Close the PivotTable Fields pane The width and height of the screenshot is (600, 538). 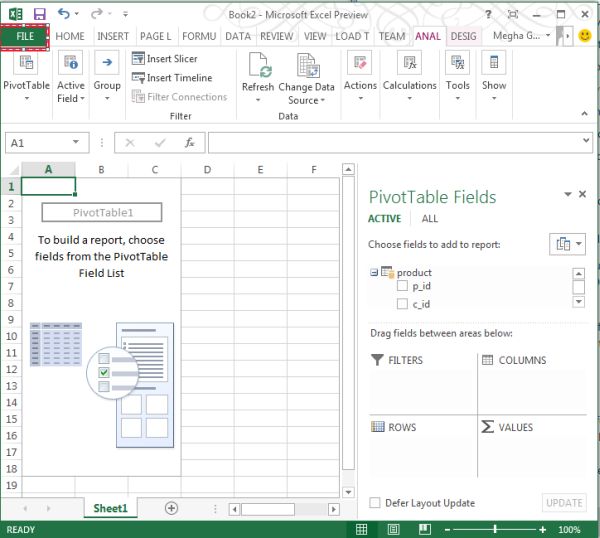point(582,194)
